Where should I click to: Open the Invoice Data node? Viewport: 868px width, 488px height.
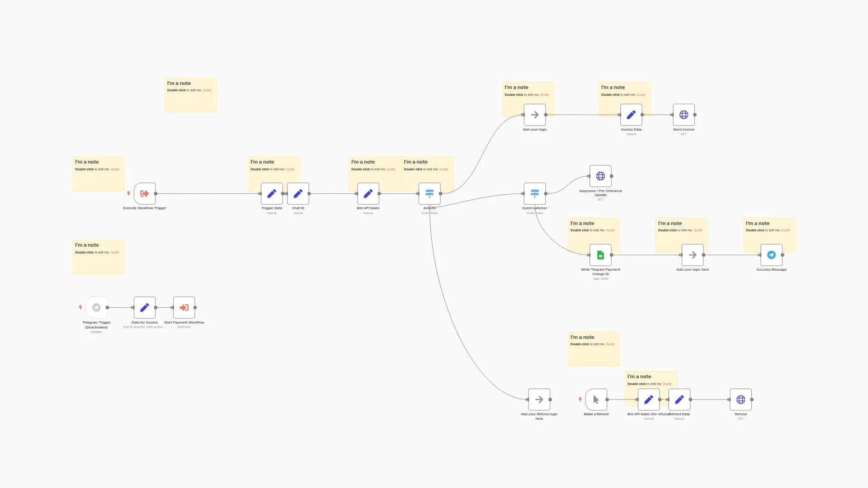pyautogui.click(x=631, y=115)
